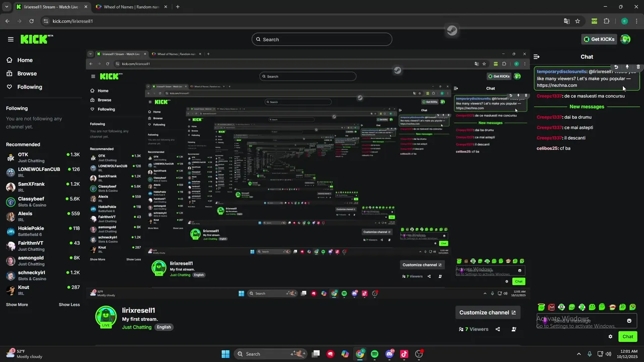The image size is (644, 362).
Task: Open FairithmVT recommended channel
Action: 43,246
